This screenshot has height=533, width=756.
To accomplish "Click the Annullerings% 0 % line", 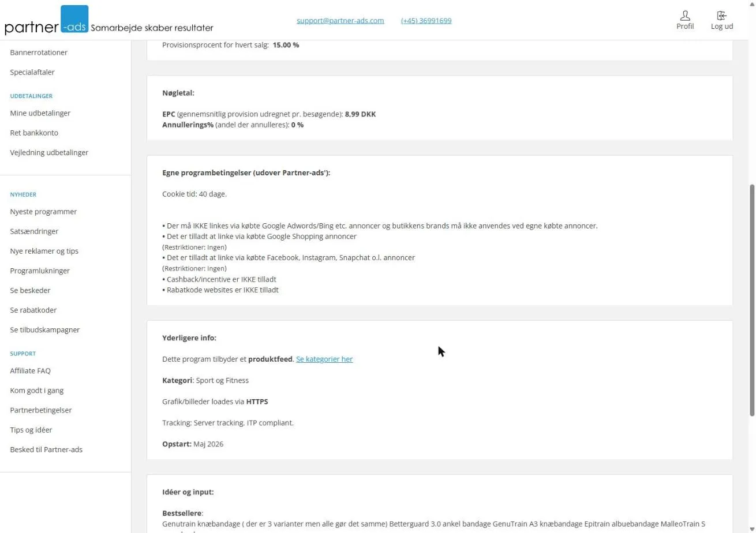I will (233, 125).
